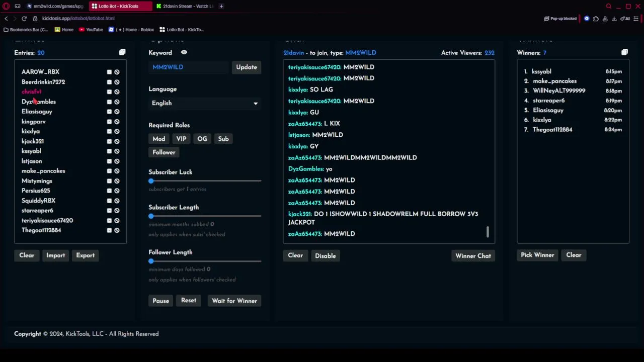Click the minus-square icon beside Thegoat112884

pos(109,230)
